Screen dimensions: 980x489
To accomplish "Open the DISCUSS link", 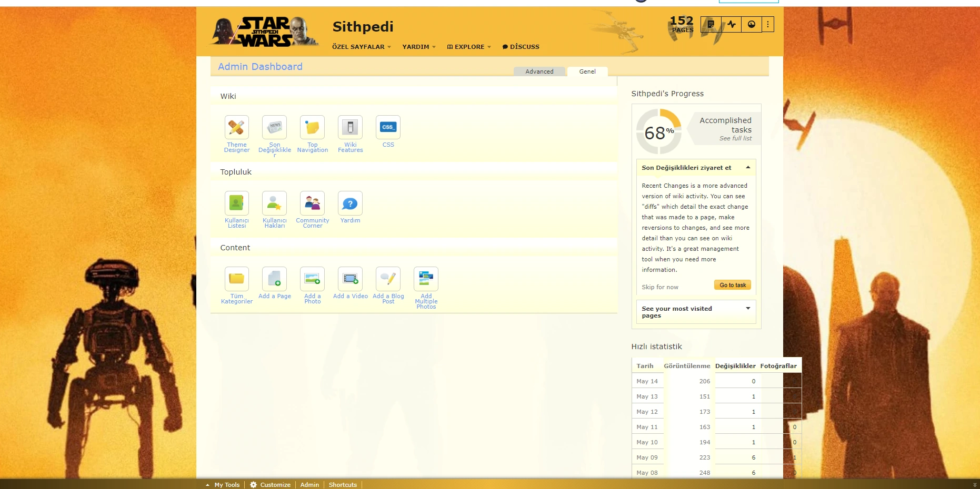I will click(x=521, y=47).
